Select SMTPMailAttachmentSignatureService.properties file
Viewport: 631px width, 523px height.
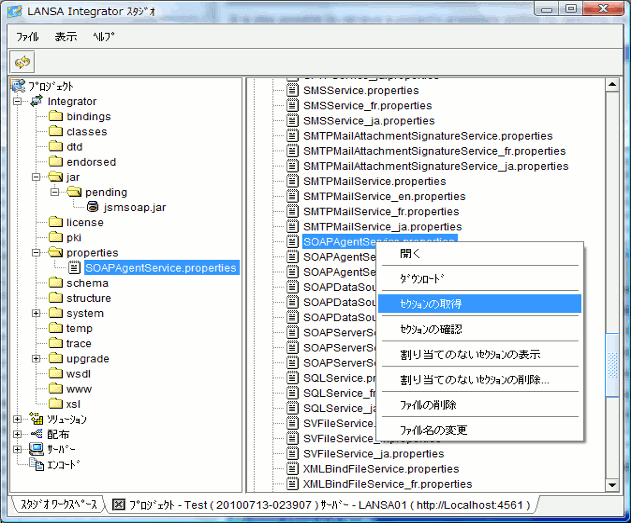(x=428, y=136)
